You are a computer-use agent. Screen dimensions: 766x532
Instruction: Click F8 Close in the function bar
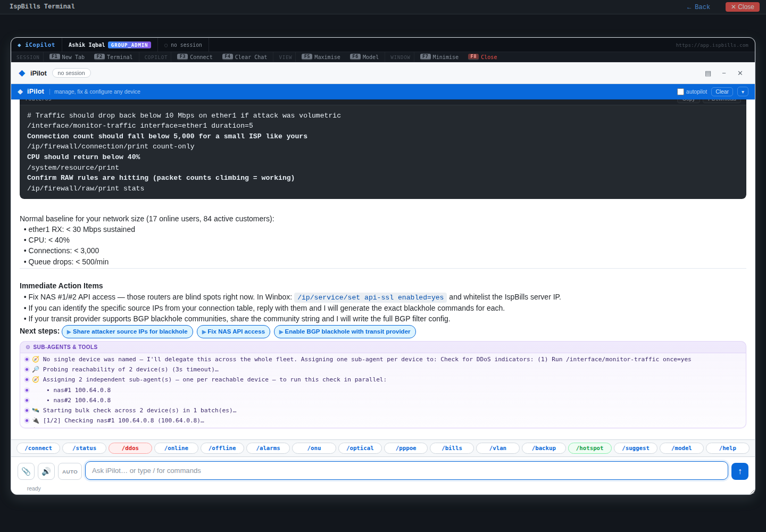pyautogui.click(x=482, y=57)
